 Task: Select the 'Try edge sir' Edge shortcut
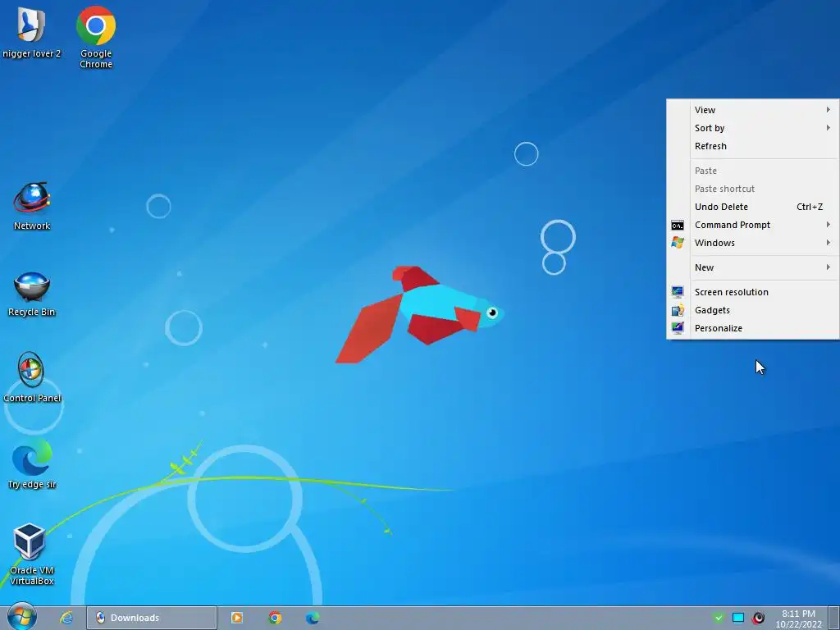coord(32,464)
